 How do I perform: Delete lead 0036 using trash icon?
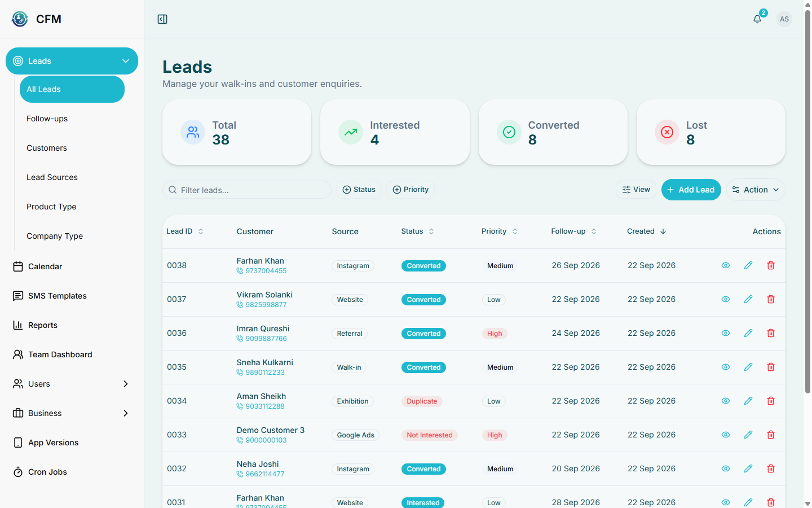tap(771, 333)
